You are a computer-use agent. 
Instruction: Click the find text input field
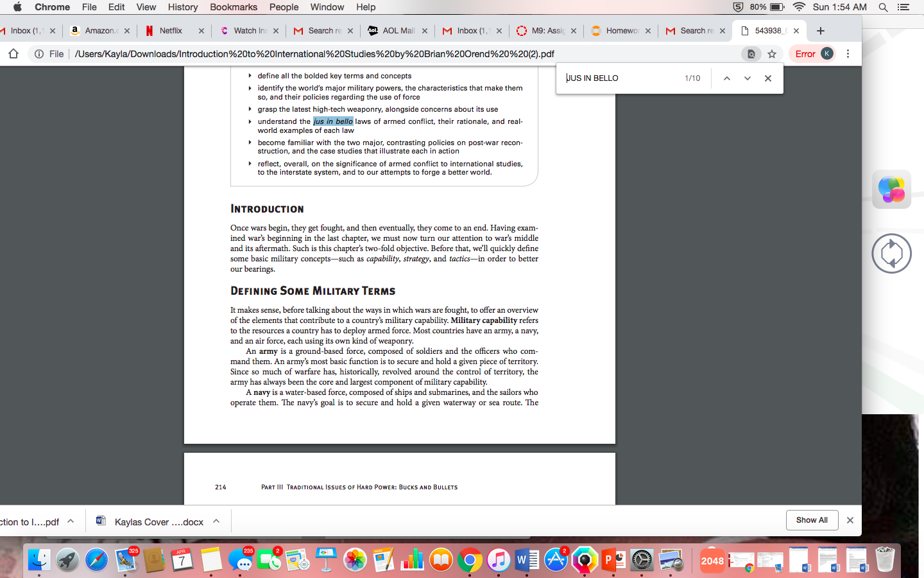pos(622,78)
